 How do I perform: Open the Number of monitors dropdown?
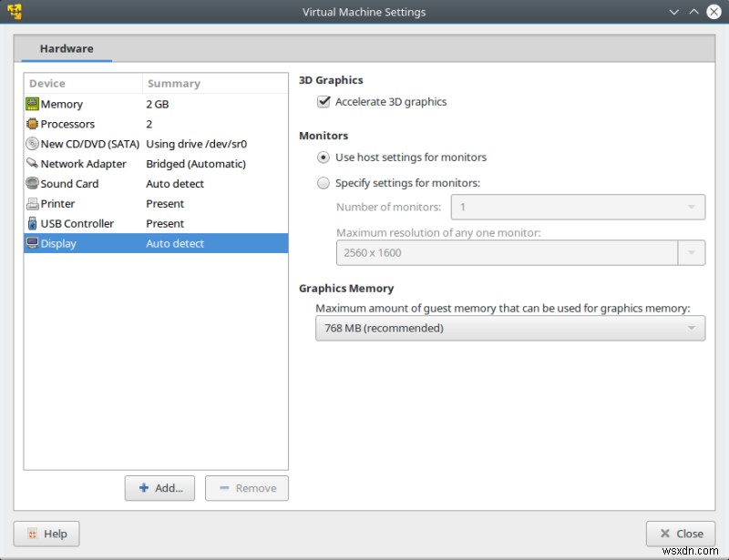click(577, 207)
